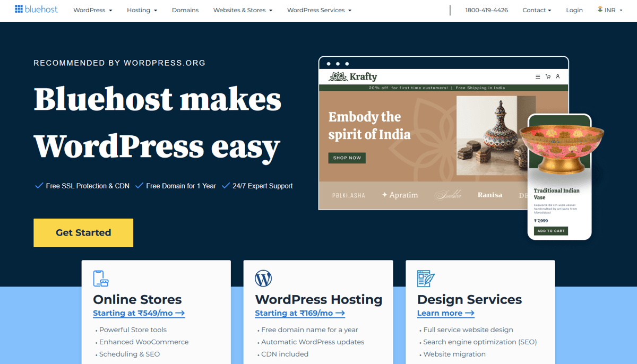Click 'CDN included' bullet
Viewport: 637px width, 364px height.
(x=285, y=354)
